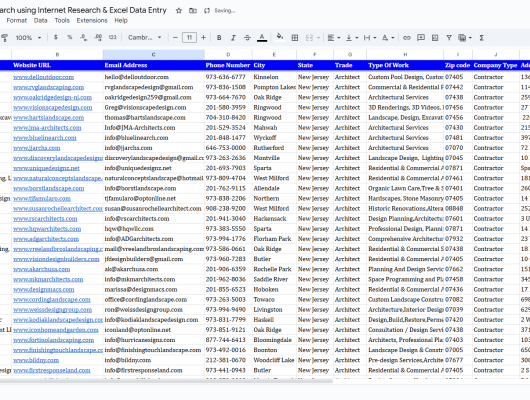Insert chart icon
Image resolution: width=530 pixels, height=400 pixels.
point(435,38)
